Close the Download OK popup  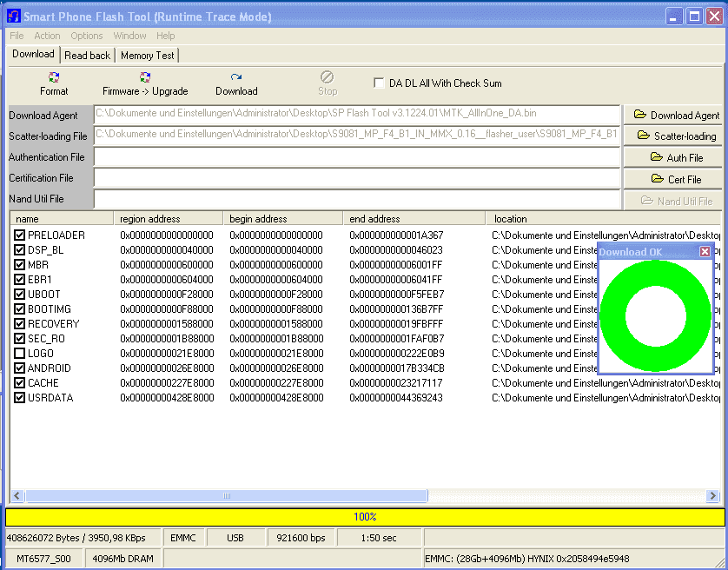[x=705, y=251]
